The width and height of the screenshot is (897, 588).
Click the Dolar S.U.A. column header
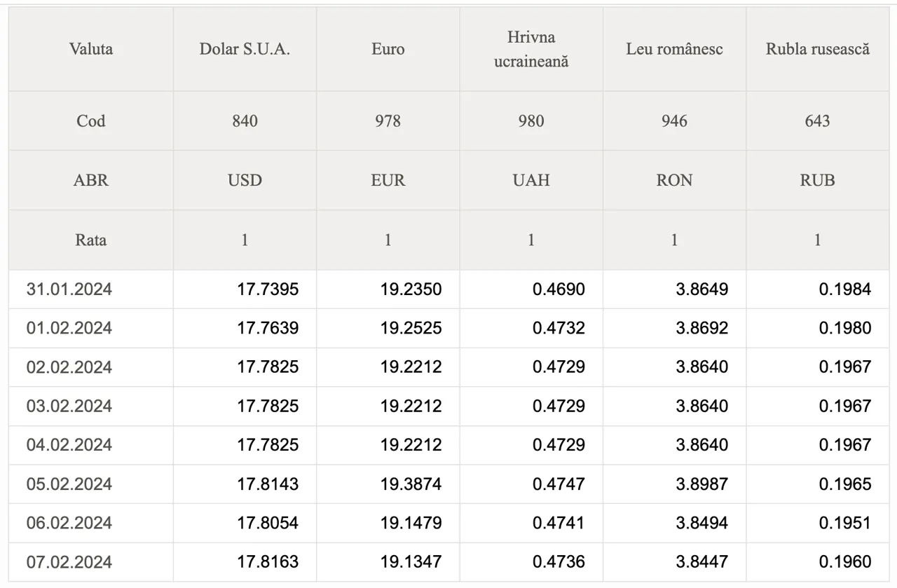click(245, 49)
